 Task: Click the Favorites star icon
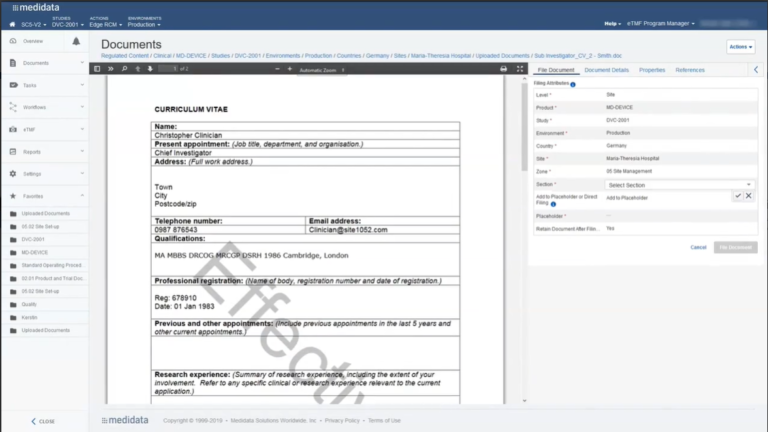pyautogui.click(x=13, y=196)
